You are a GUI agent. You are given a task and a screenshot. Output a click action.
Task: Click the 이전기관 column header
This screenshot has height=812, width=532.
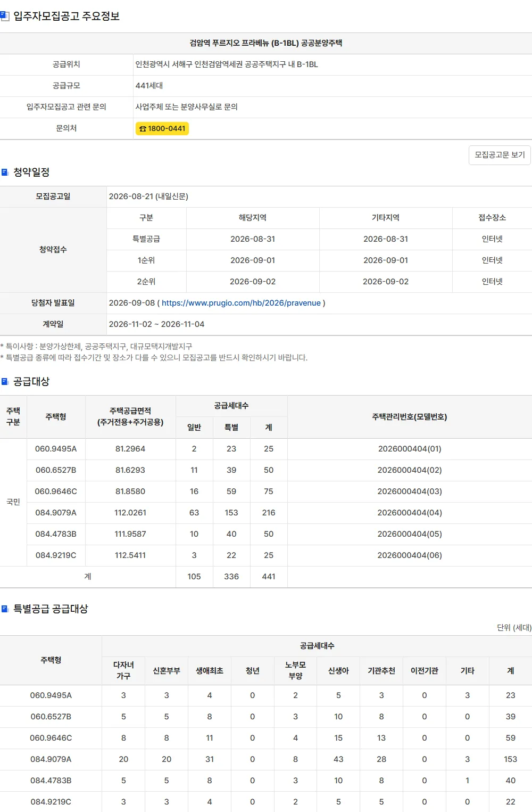pyautogui.click(x=425, y=671)
